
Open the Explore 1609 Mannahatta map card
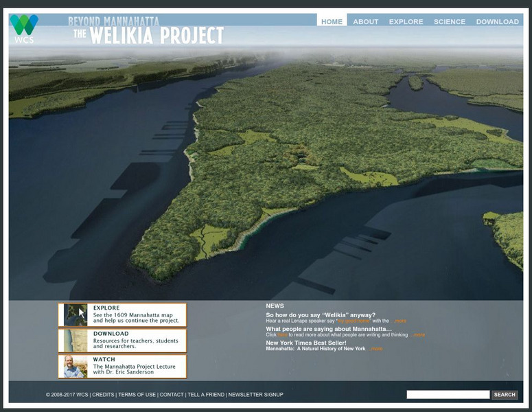[122, 315]
